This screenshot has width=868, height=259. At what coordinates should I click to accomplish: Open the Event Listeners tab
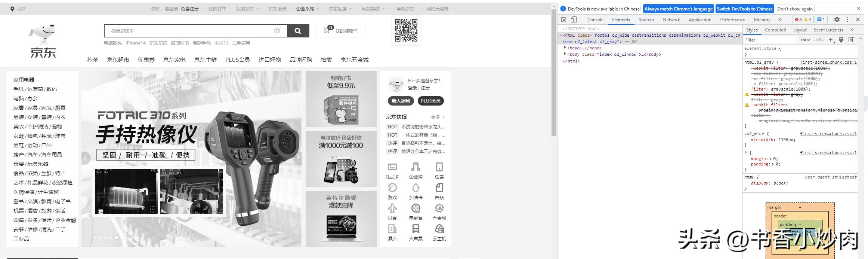click(x=828, y=30)
